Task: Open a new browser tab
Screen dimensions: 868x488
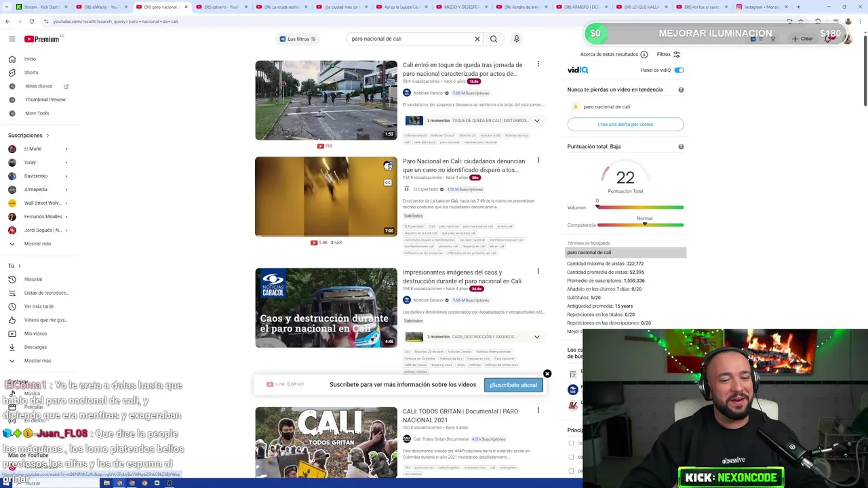Action: (x=798, y=7)
